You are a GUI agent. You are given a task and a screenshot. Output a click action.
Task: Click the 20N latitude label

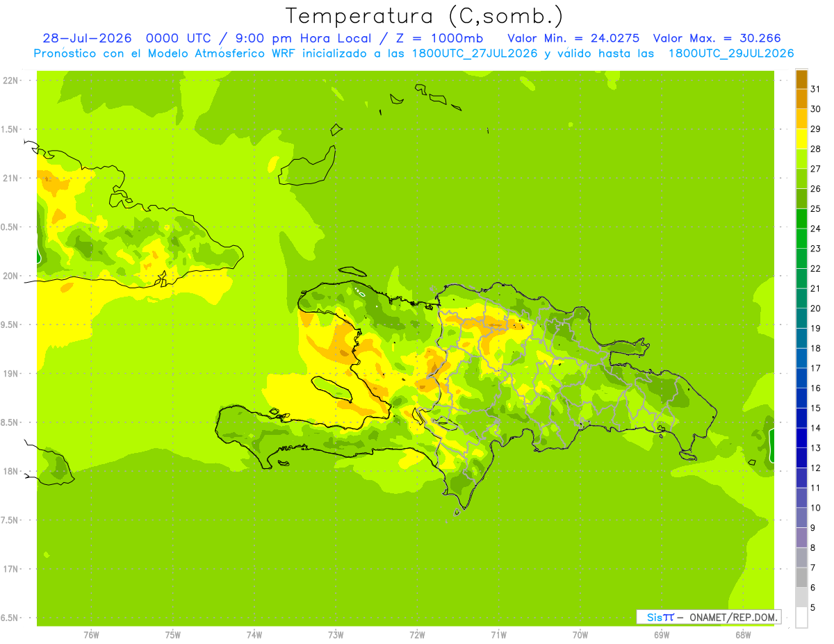click(11, 276)
